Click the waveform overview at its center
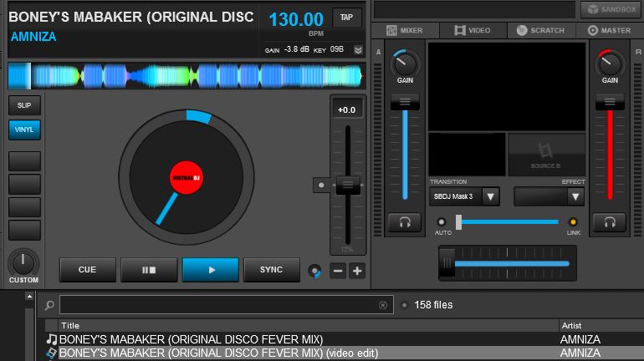The height and width of the screenshot is (361, 644). coord(187,76)
